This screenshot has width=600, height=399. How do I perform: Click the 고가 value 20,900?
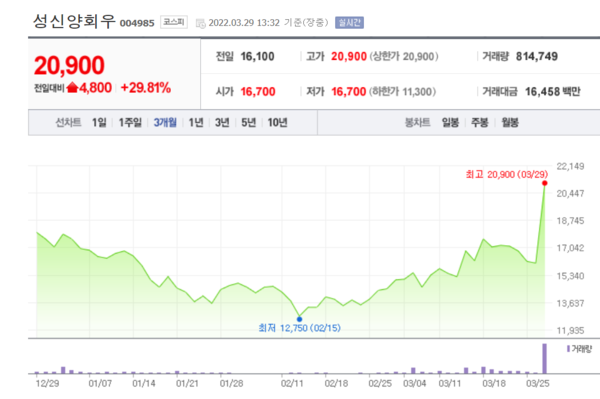pyautogui.click(x=349, y=57)
